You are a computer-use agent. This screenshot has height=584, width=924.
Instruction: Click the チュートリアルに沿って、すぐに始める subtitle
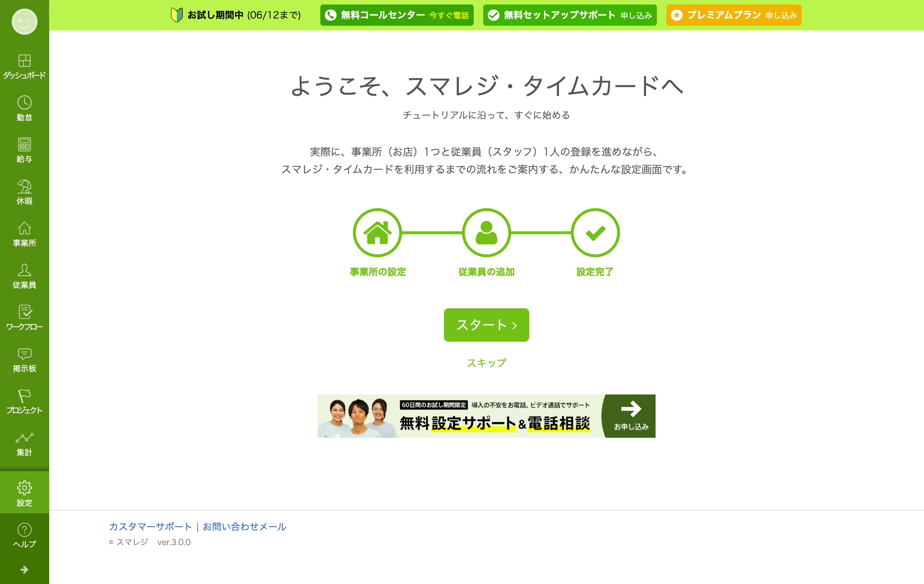[x=486, y=115]
